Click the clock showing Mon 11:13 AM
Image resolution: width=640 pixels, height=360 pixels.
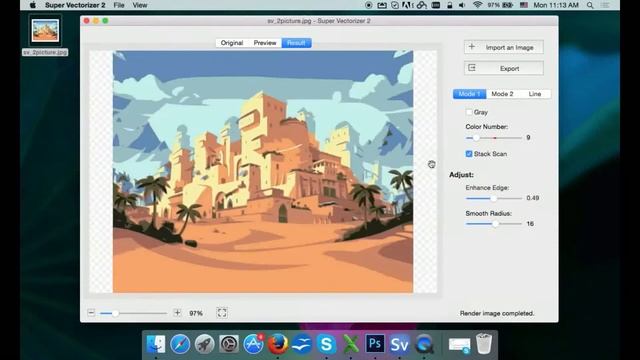point(556,5)
